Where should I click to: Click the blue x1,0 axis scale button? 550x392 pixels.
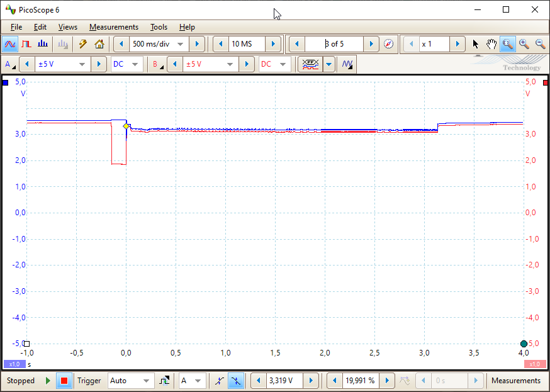point(14,364)
